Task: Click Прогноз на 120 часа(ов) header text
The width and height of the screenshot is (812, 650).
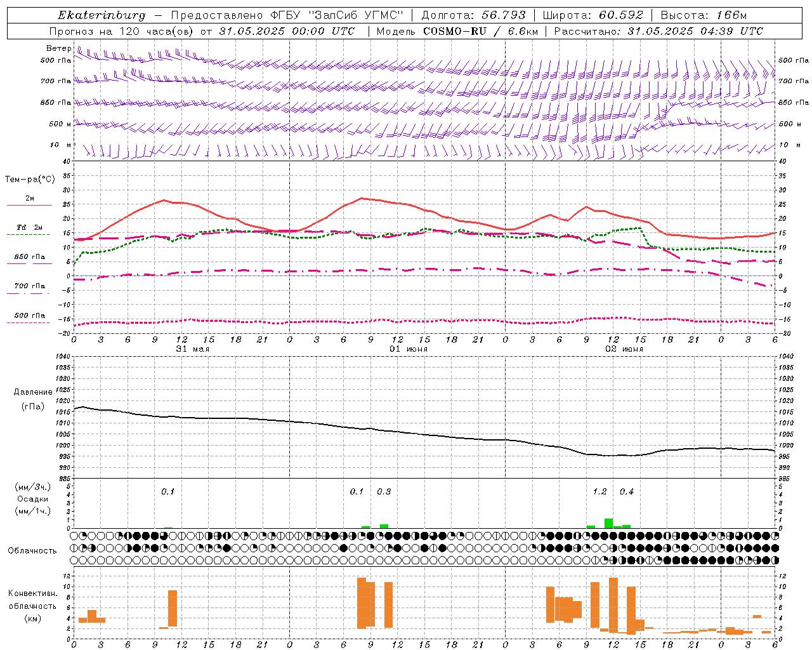Action: pyautogui.click(x=121, y=31)
